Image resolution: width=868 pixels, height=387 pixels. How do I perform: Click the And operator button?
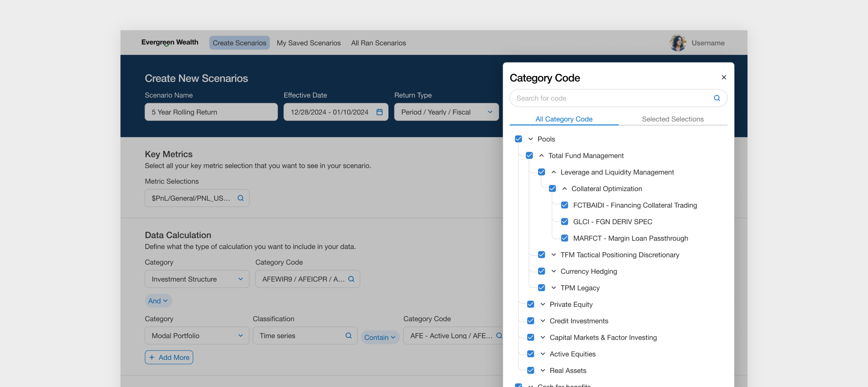(x=158, y=301)
